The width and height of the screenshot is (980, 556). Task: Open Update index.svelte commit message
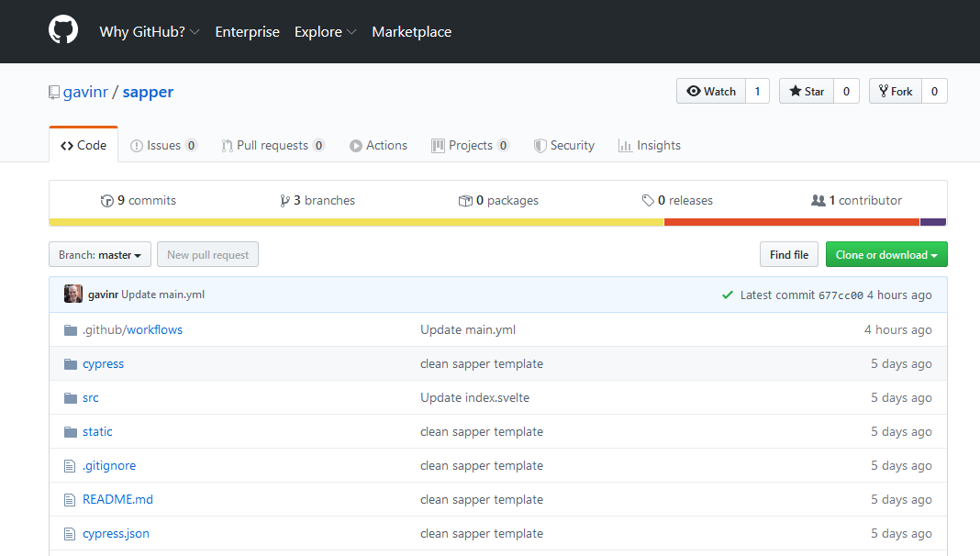point(474,398)
